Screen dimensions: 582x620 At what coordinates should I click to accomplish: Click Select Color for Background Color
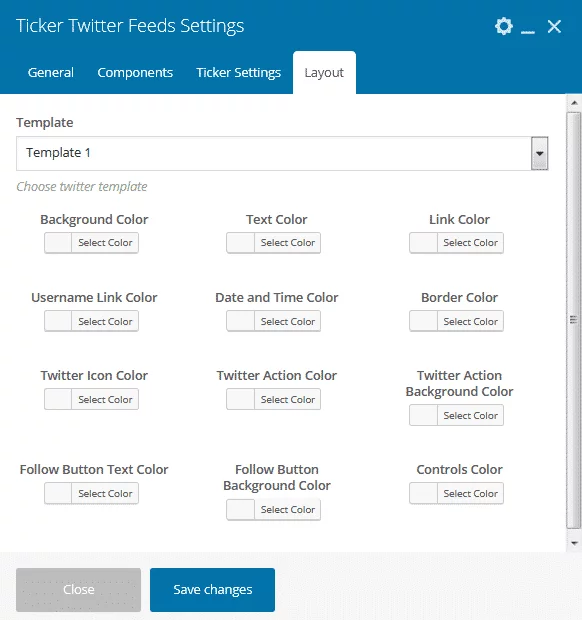[x=105, y=243]
